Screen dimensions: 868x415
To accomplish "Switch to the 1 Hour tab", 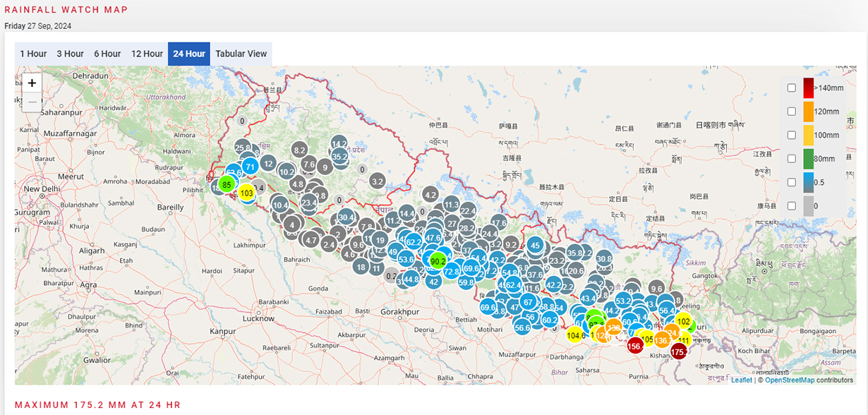I will 33,54.
